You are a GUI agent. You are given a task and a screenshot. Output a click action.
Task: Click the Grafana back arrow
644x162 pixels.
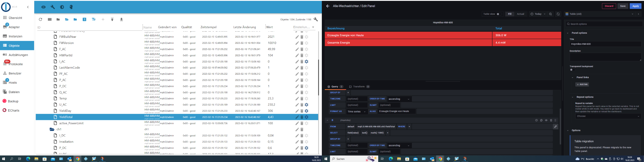click(x=328, y=6)
